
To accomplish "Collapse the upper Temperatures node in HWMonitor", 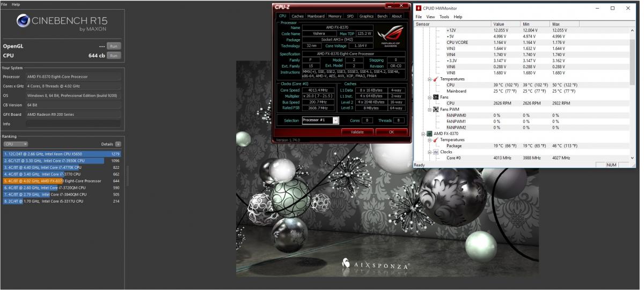I will point(429,79).
